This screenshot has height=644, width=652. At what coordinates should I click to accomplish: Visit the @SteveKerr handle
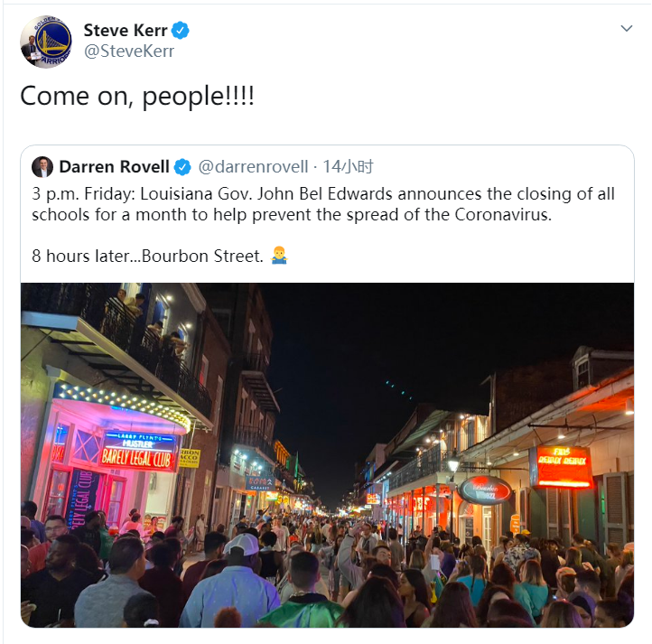[x=129, y=51]
